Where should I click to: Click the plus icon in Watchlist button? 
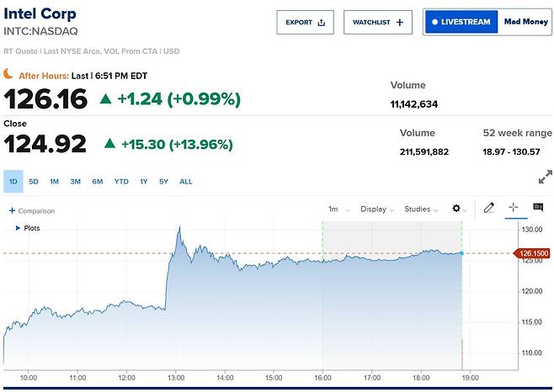pyautogui.click(x=400, y=22)
